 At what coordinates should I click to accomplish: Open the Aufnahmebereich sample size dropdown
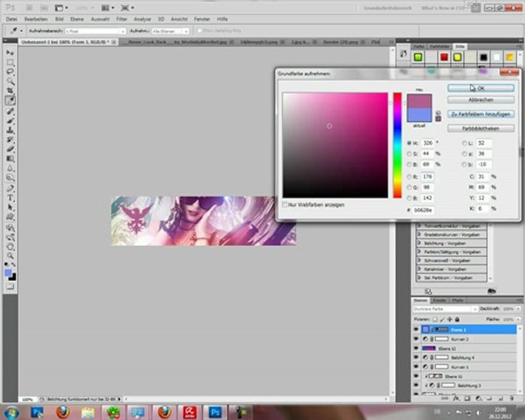pyautogui.click(x=95, y=31)
